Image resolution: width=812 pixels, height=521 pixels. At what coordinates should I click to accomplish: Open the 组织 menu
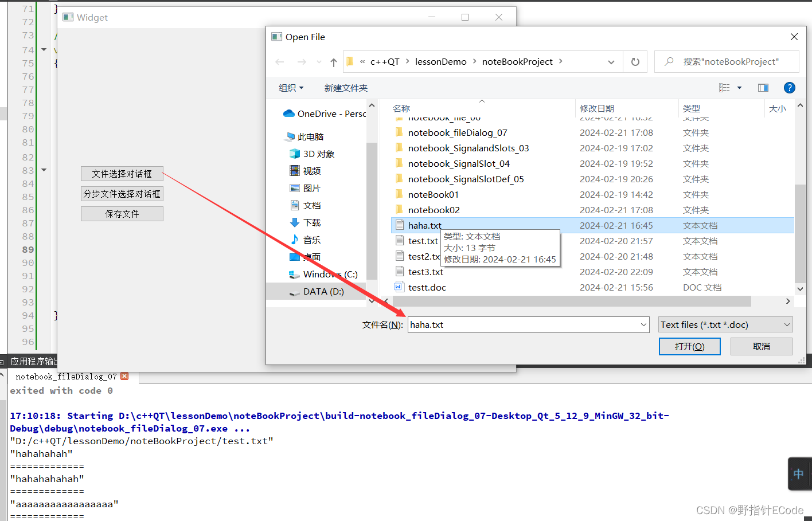point(291,88)
